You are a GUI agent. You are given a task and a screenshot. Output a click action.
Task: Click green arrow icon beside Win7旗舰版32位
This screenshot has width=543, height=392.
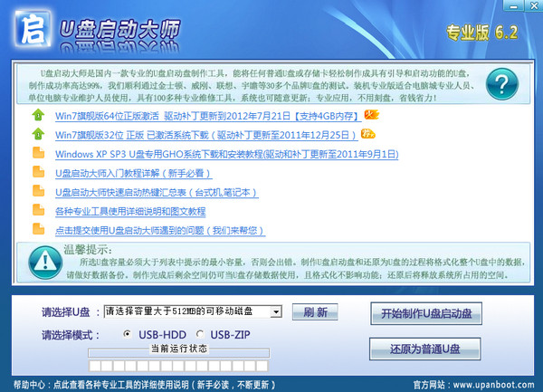click(37, 135)
